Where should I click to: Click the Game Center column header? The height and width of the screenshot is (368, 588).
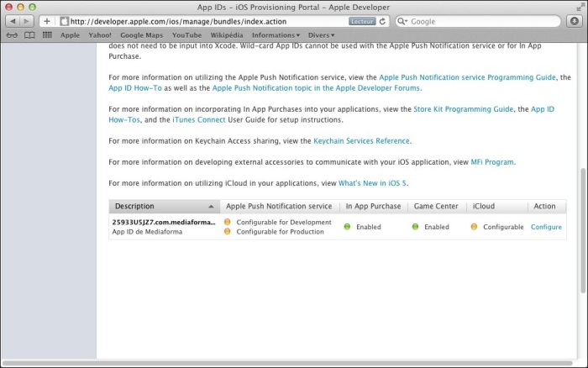(x=436, y=207)
